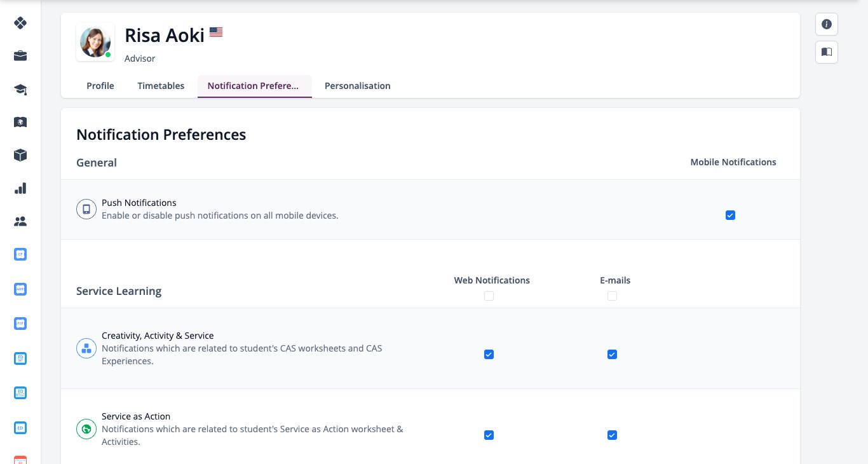Open the bar chart icon in sidebar

click(x=20, y=188)
